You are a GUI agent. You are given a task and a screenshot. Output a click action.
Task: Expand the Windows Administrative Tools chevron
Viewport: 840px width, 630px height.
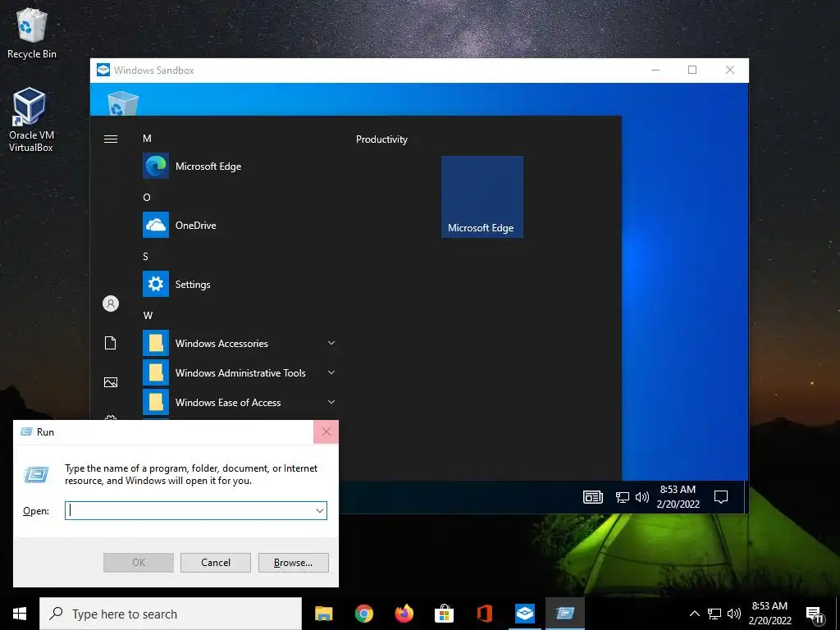pos(331,372)
